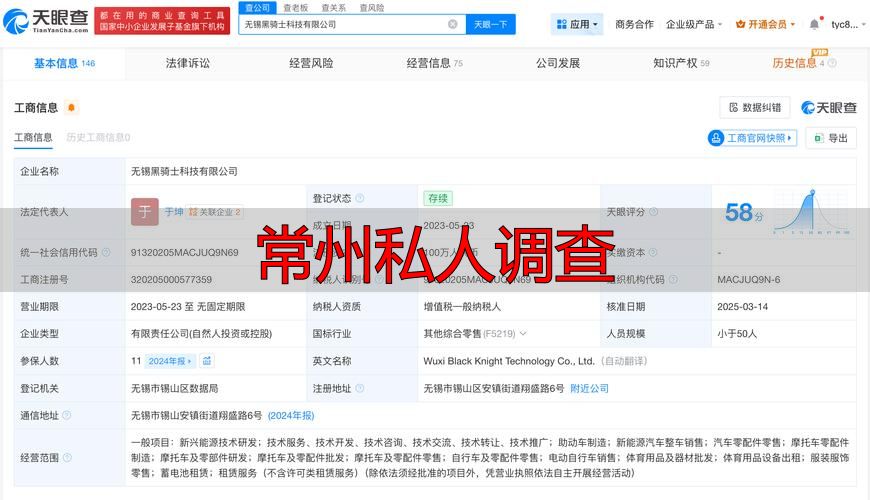Viewport: 870px width, 500px height.
Task: Click the notification bell icon
Action: click(814, 24)
